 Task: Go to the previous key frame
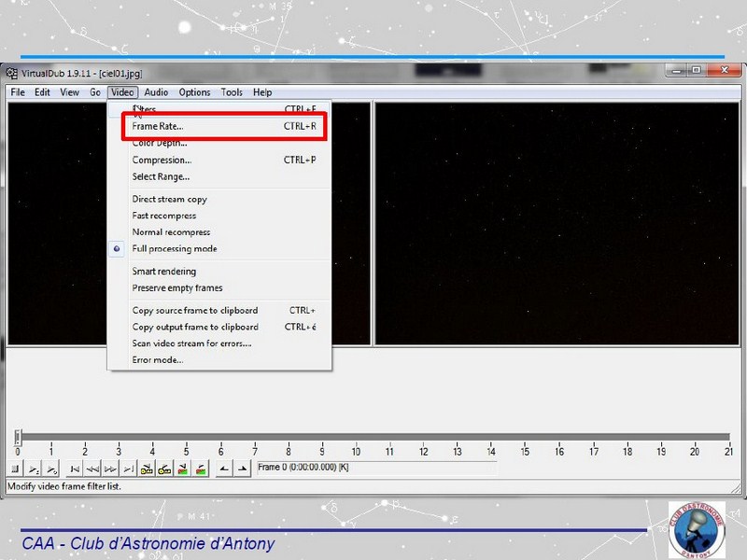pos(148,469)
